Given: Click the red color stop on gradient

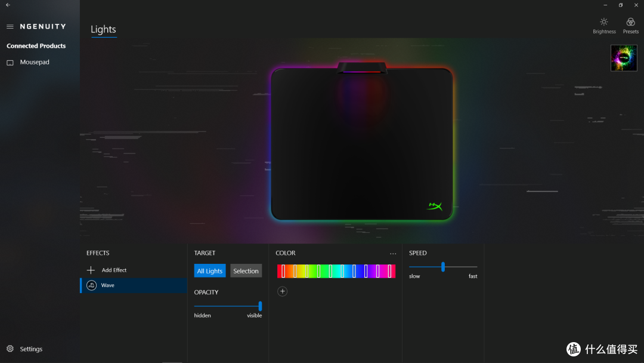Looking at the screenshot, I should (x=283, y=271).
